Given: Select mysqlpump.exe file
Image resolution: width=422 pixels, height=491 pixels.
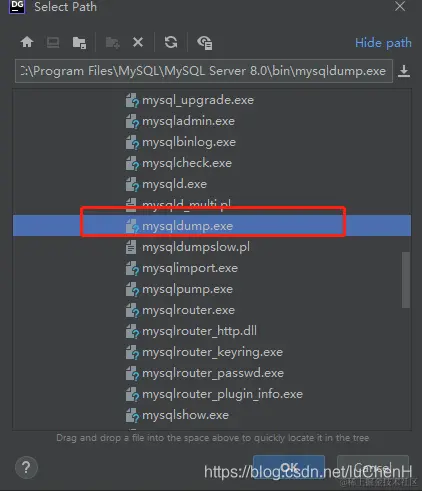Looking at the screenshot, I should click(x=187, y=289).
